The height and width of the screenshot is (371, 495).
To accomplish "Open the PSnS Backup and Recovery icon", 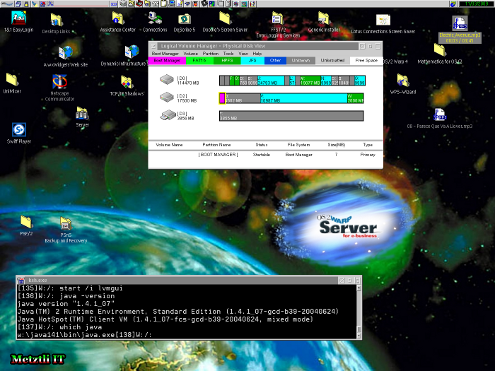I will [66, 223].
